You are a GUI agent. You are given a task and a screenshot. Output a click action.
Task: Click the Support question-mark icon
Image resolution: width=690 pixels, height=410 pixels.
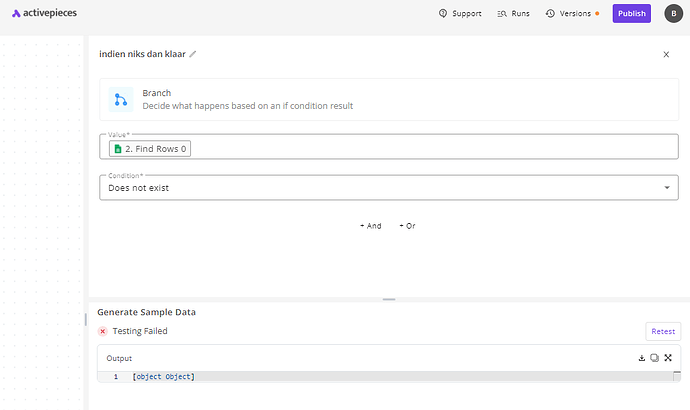(x=443, y=13)
